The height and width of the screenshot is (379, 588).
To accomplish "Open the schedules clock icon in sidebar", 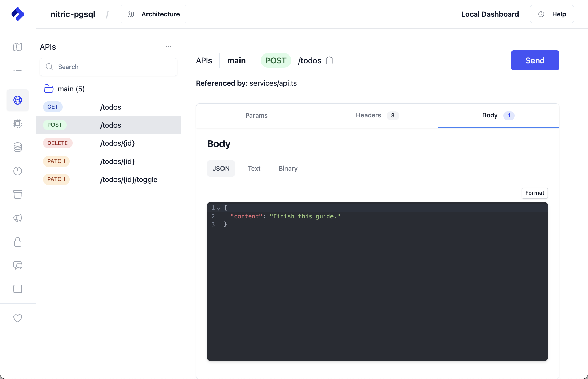I will pos(18,171).
